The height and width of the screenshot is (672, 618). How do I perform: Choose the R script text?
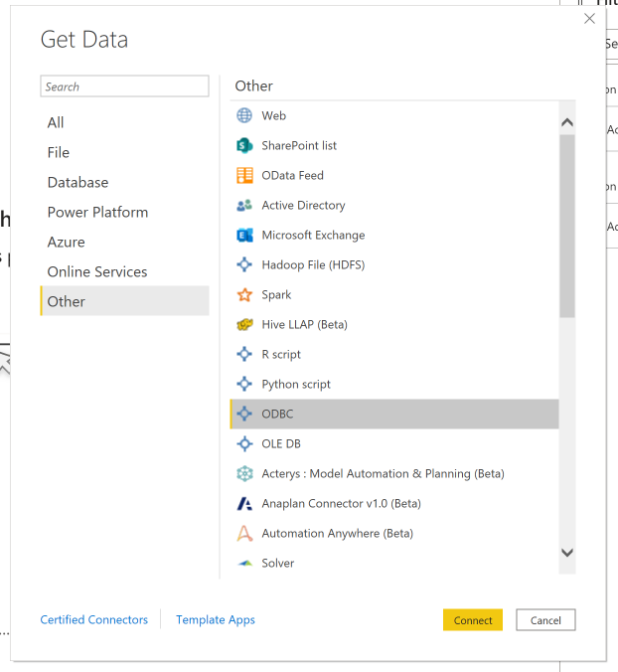(x=281, y=355)
